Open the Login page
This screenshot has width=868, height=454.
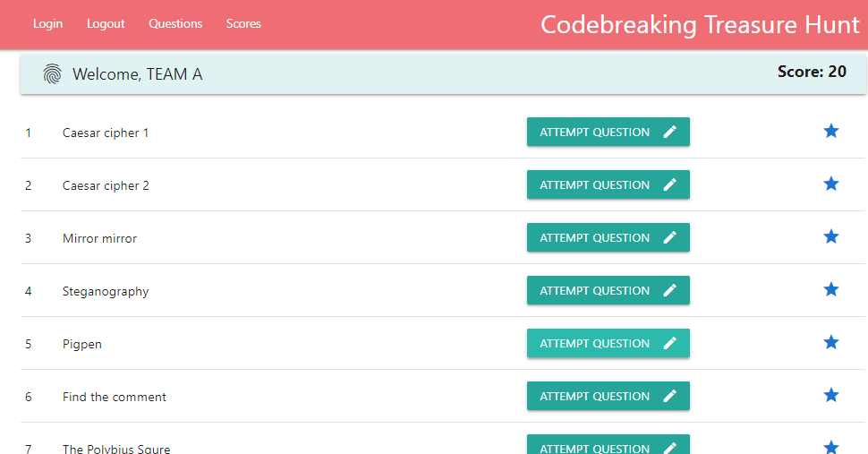[x=47, y=24]
